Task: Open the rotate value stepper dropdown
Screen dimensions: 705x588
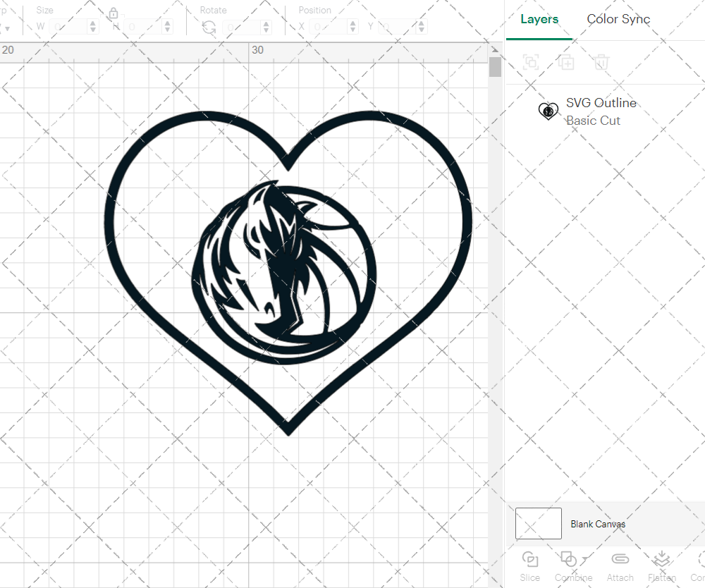Action: pos(265,26)
